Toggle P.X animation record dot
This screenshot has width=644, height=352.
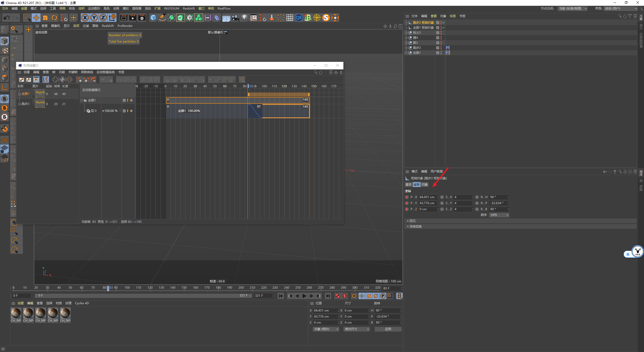click(407, 197)
